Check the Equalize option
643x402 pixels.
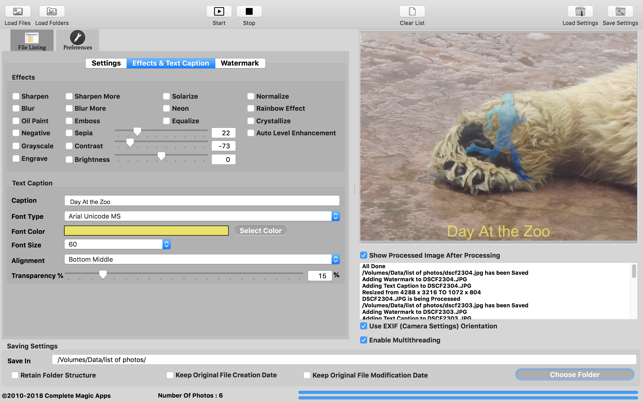click(166, 121)
